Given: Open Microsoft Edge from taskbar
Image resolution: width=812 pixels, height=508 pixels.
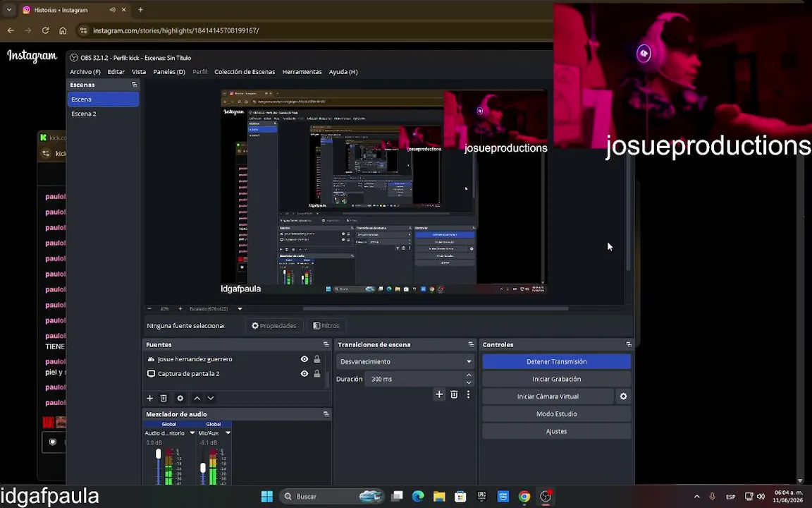Looking at the screenshot, I should pos(418,496).
